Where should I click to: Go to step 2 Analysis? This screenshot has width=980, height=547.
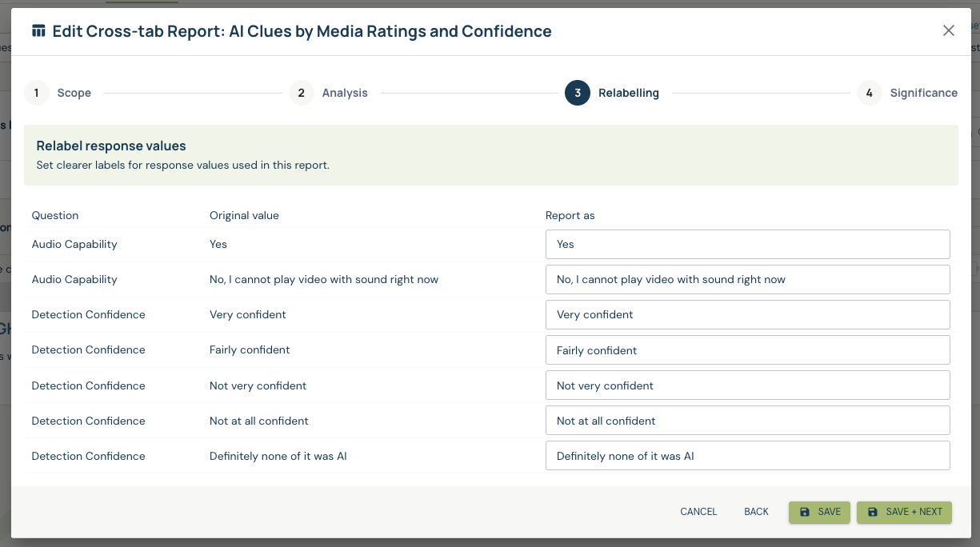pyautogui.click(x=328, y=93)
